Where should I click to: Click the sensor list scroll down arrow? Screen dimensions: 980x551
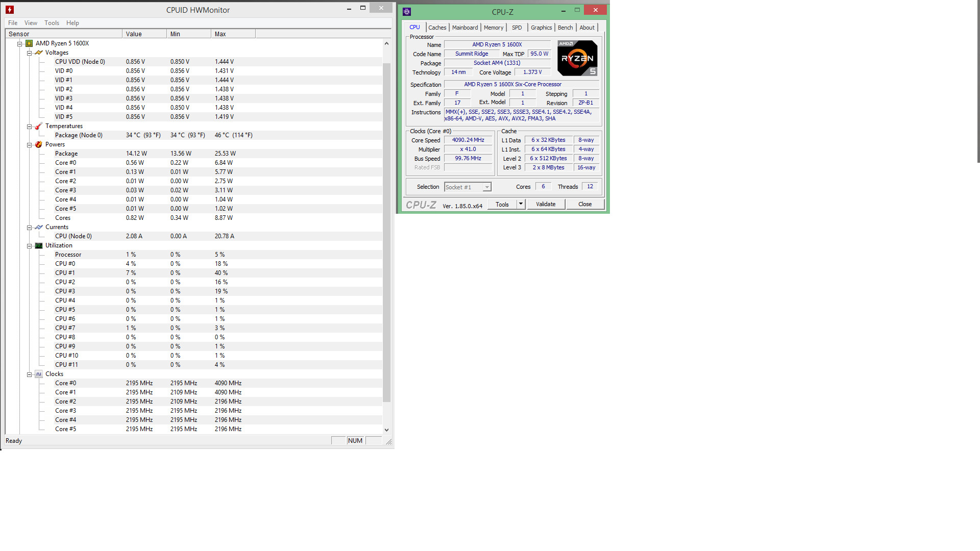(386, 430)
